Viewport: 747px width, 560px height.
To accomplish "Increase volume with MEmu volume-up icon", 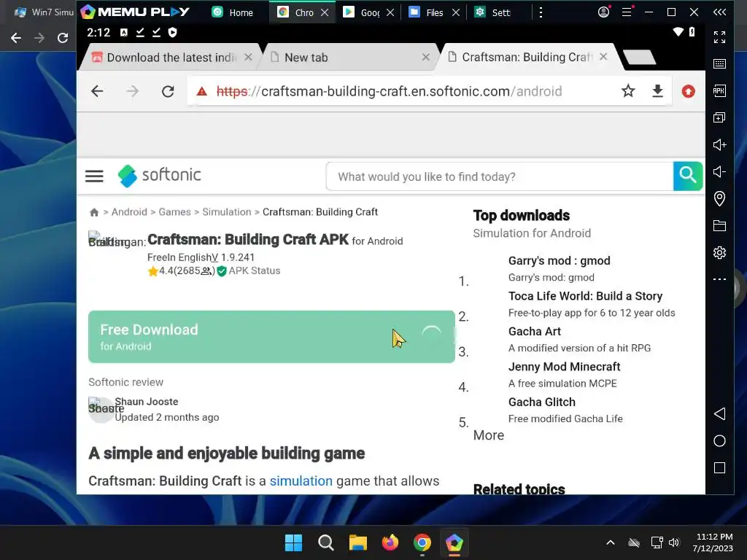I will 719,145.
